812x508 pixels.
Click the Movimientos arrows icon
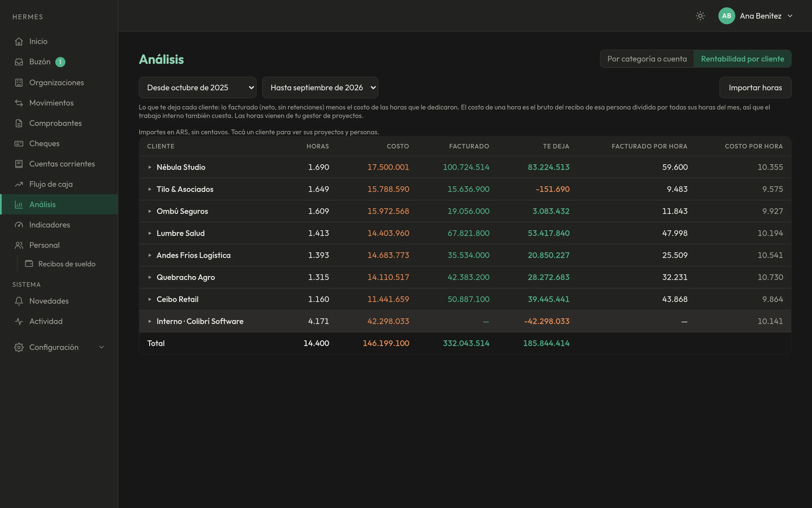coord(19,103)
